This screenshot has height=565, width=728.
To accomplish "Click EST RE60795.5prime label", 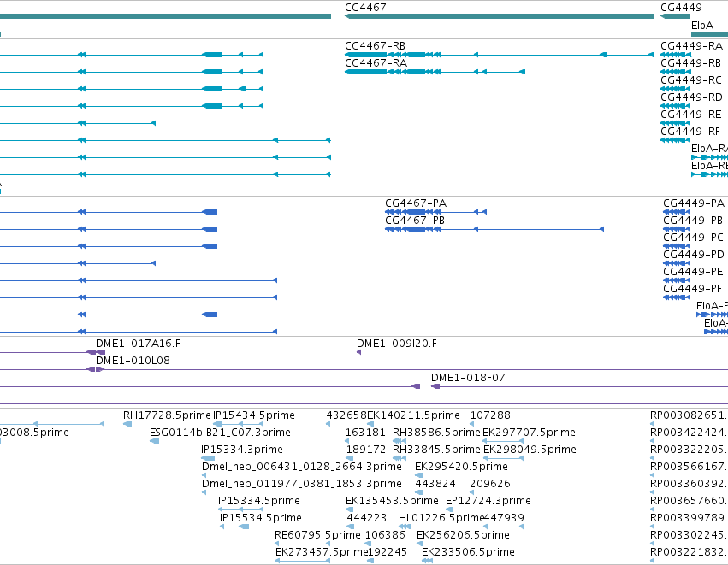I will [x=317, y=535].
